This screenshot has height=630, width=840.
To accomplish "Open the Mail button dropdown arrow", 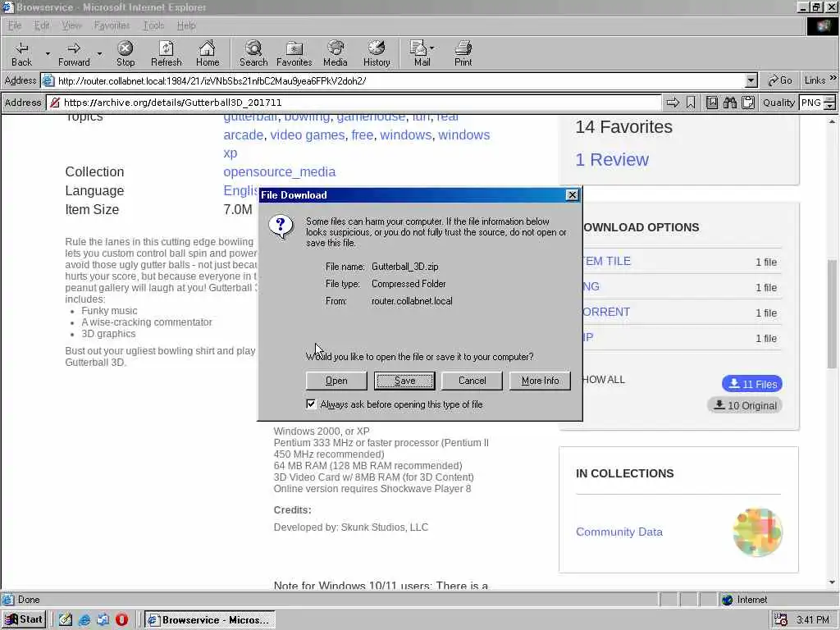I will [x=431, y=48].
